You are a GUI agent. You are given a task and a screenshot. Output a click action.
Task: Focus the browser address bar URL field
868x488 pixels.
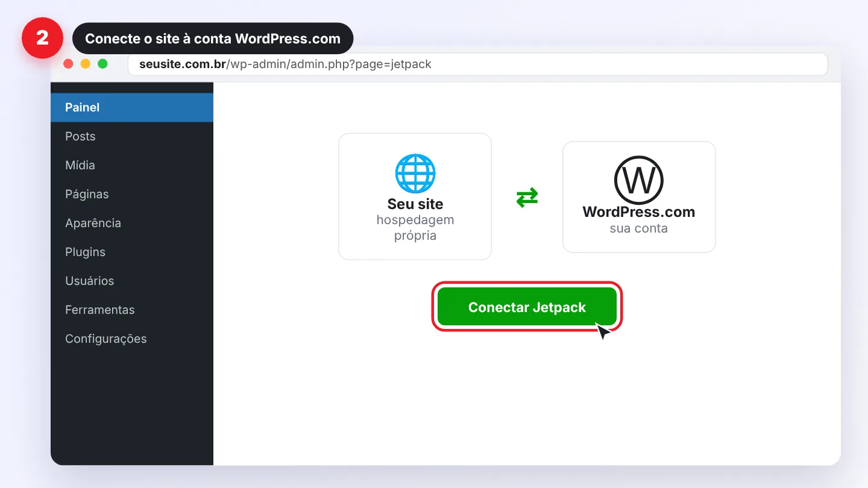(x=477, y=64)
